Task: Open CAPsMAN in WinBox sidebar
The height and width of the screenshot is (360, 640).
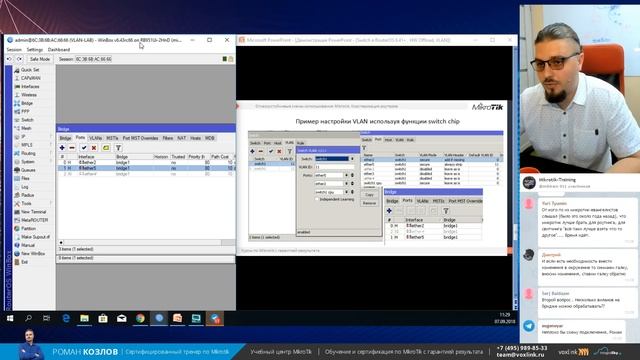Action: [31, 78]
